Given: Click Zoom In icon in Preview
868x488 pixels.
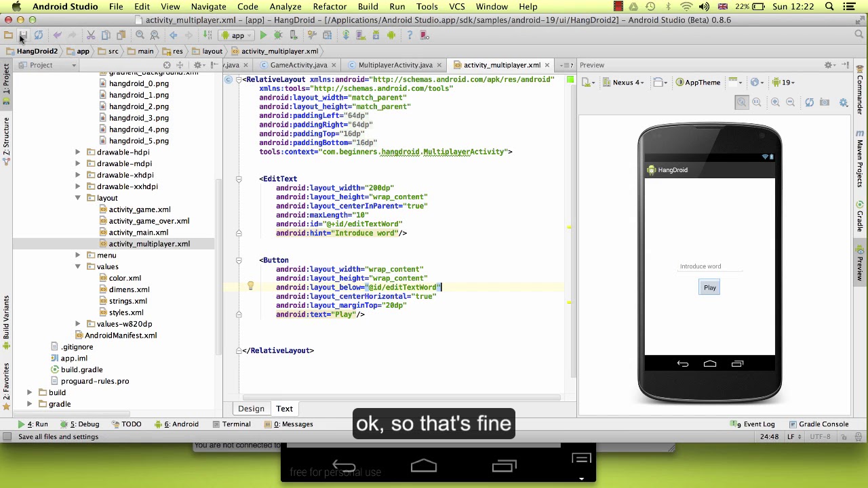Looking at the screenshot, I should [775, 102].
